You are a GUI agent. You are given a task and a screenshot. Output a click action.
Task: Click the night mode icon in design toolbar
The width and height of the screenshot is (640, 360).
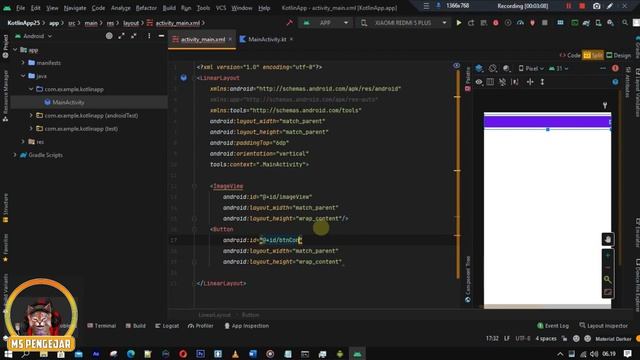[x=507, y=69]
